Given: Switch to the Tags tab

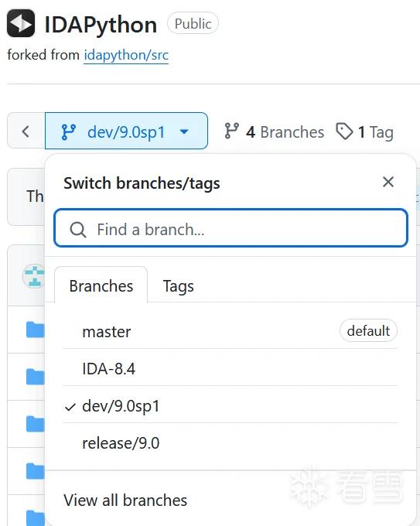Looking at the screenshot, I should 178,285.
